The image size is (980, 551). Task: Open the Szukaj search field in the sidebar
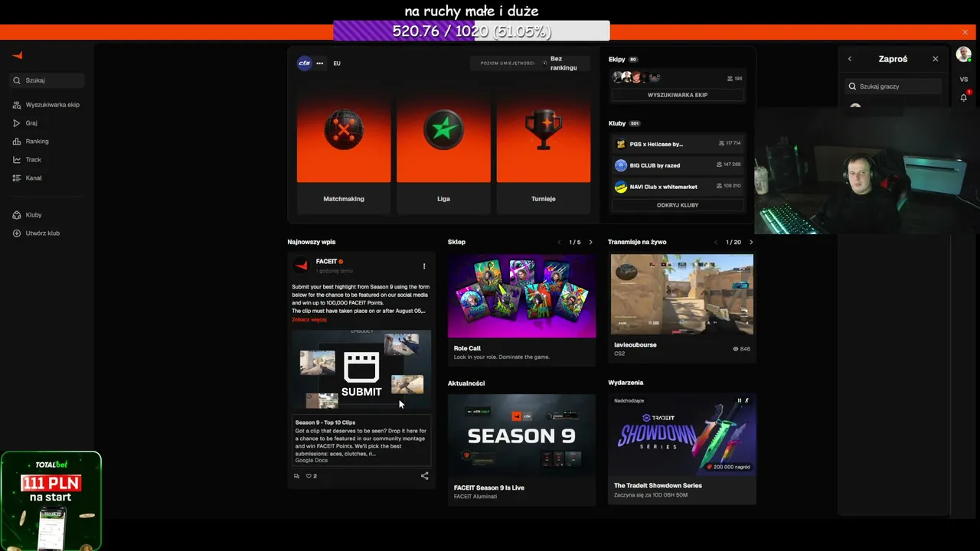pyautogui.click(x=47, y=80)
